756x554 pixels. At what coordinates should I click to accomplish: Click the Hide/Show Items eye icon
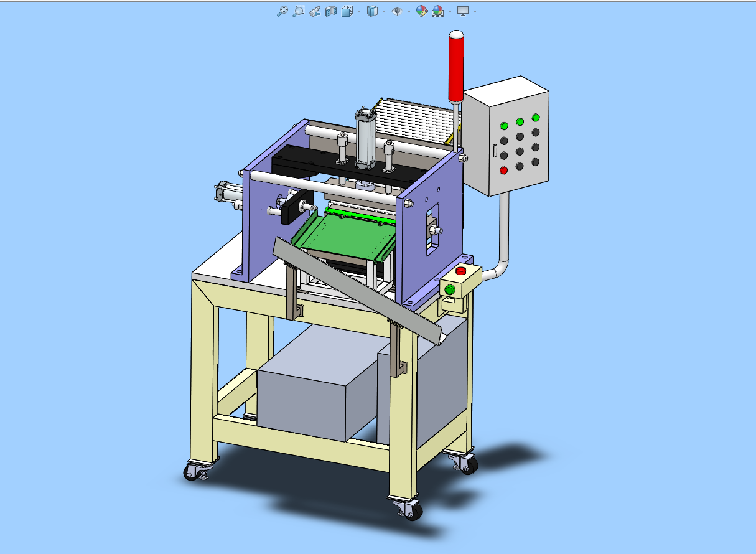click(396, 11)
